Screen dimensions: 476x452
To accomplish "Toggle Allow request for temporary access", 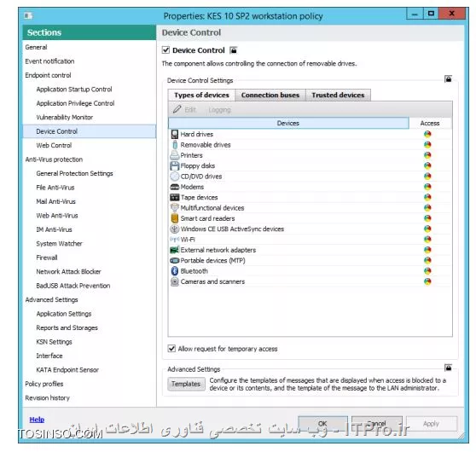I will click(171, 349).
